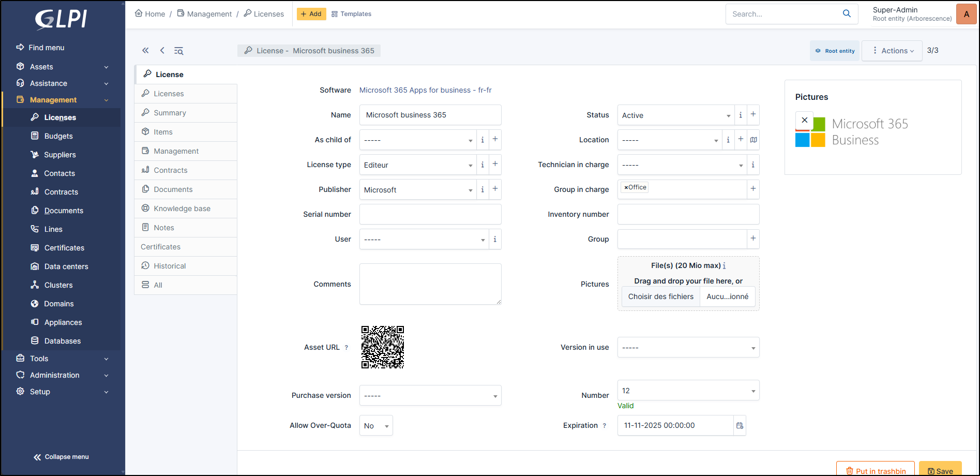Show info for As child of
Viewport: 980px width, 476px height.
click(483, 140)
